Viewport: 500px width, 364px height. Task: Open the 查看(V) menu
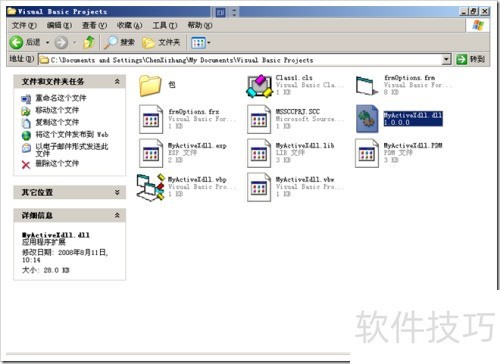94,25
